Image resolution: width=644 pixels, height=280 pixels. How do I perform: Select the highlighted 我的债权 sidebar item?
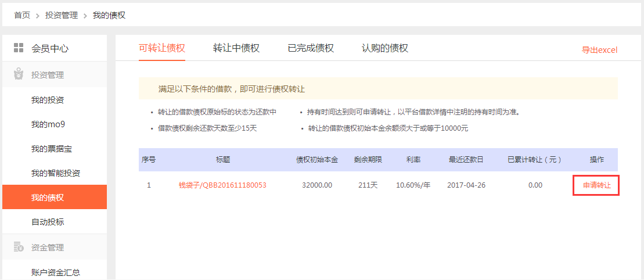point(55,198)
